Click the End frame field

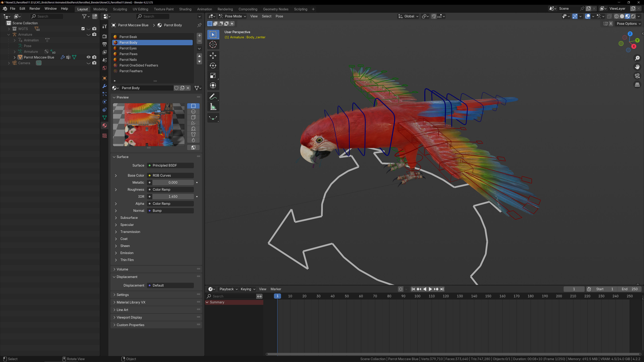[x=630, y=289]
